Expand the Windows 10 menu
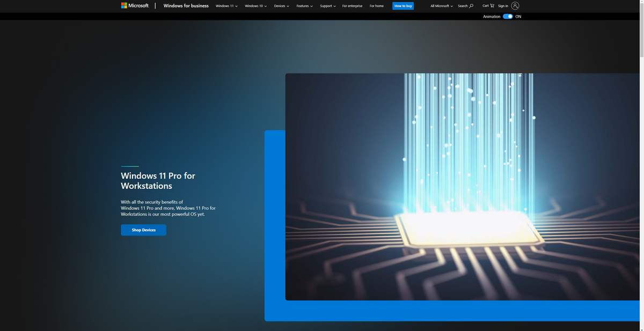 point(255,6)
